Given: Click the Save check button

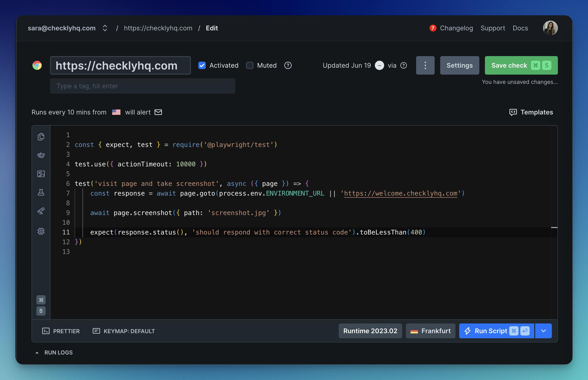Looking at the screenshot, I should point(521,65).
